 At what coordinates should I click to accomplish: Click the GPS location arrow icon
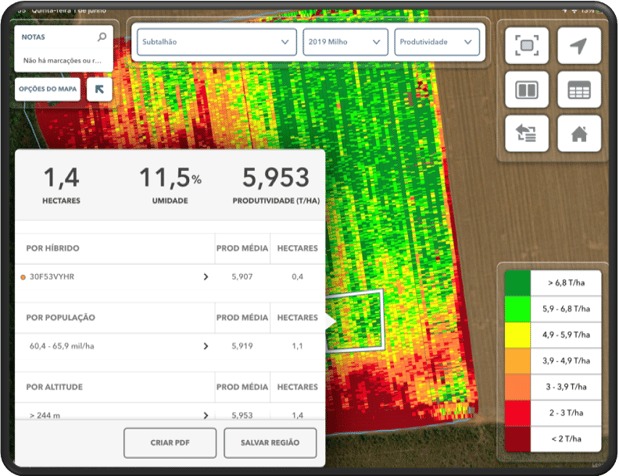[579, 46]
